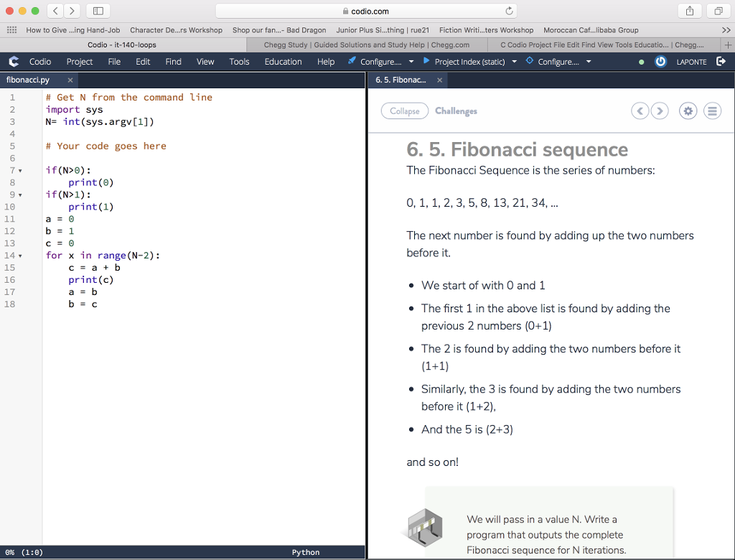Open the Tools menu
The image size is (735, 560).
[239, 62]
